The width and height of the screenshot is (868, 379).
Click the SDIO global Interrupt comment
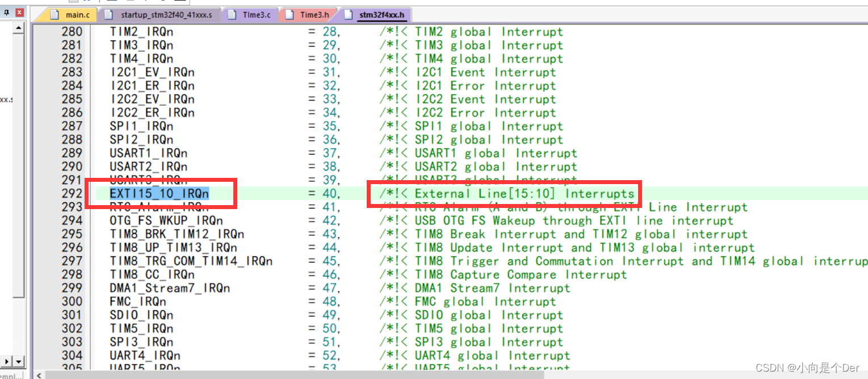(471, 315)
